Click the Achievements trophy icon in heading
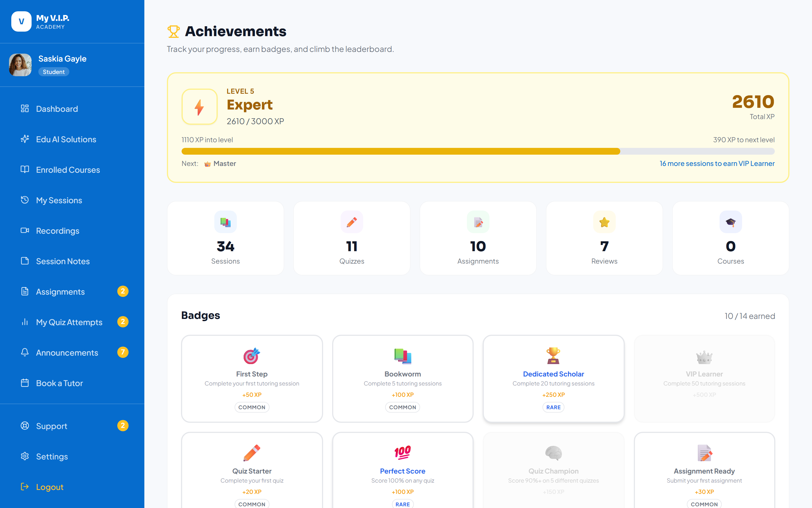The image size is (812, 508). [x=173, y=32]
